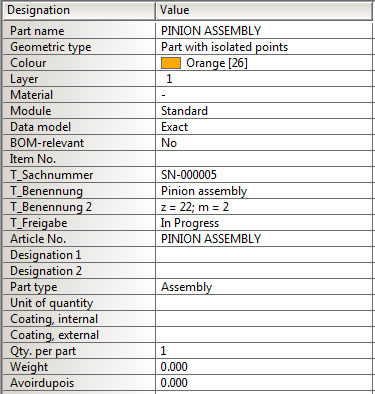Click the empty Designation 1 field
375x394 pixels.
pyautogui.click(x=264, y=255)
